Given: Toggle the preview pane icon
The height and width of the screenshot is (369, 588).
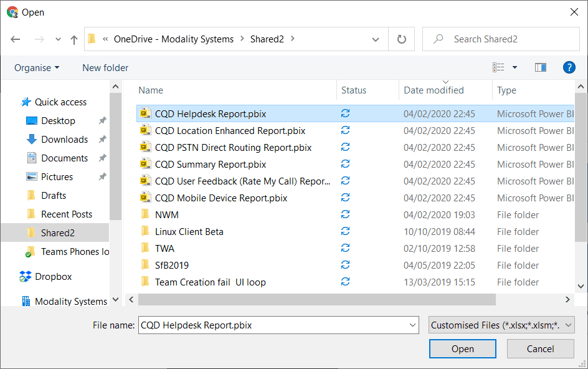Looking at the screenshot, I should pyautogui.click(x=540, y=67).
